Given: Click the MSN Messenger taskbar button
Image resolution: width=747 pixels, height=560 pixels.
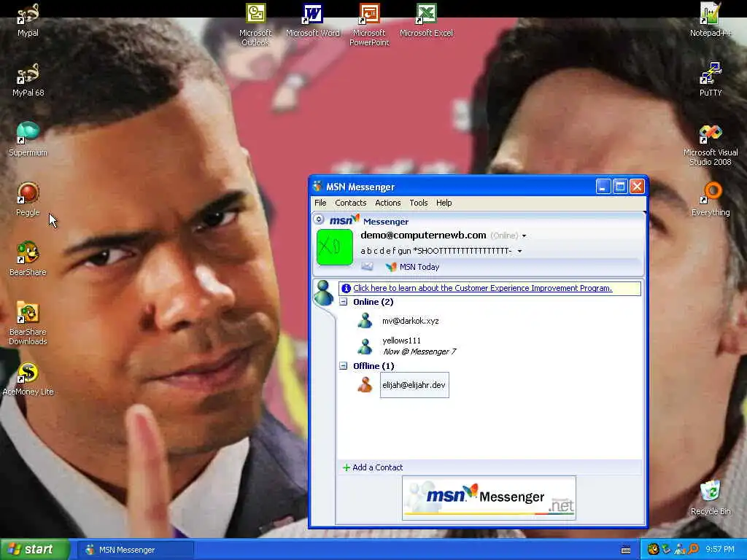Looking at the screenshot, I should point(135,550).
